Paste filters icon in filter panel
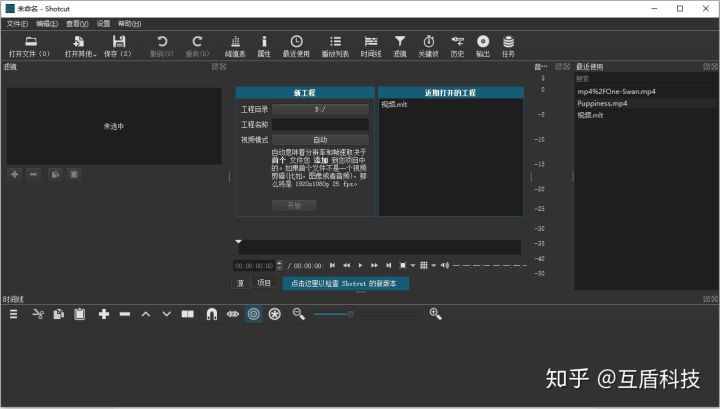 pyautogui.click(x=73, y=174)
